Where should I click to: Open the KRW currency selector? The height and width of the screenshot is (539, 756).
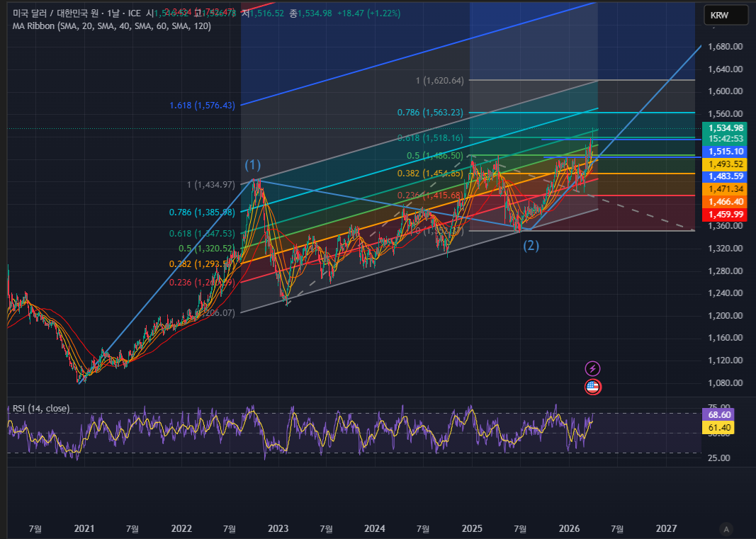(726, 15)
